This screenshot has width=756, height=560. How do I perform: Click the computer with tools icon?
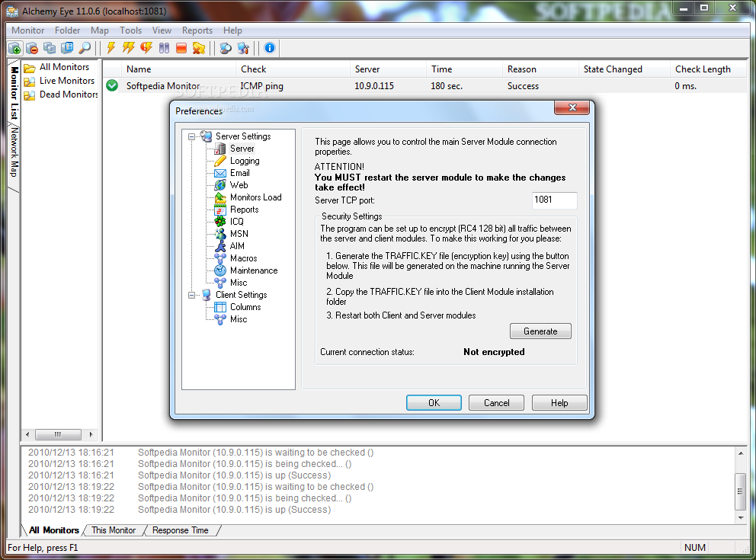click(x=243, y=48)
